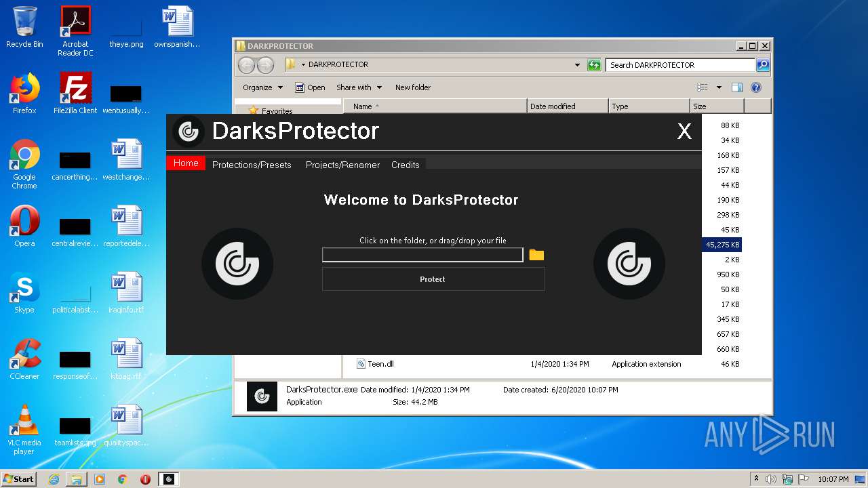Open the Protections/Presets tab
This screenshot has width=868, height=488.
coord(252,165)
